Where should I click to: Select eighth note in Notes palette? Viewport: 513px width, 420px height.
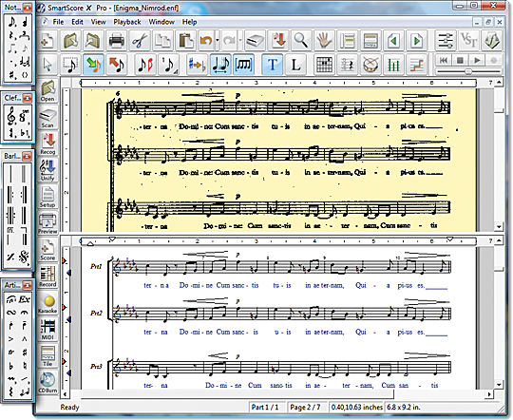click(x=11, y=22)
